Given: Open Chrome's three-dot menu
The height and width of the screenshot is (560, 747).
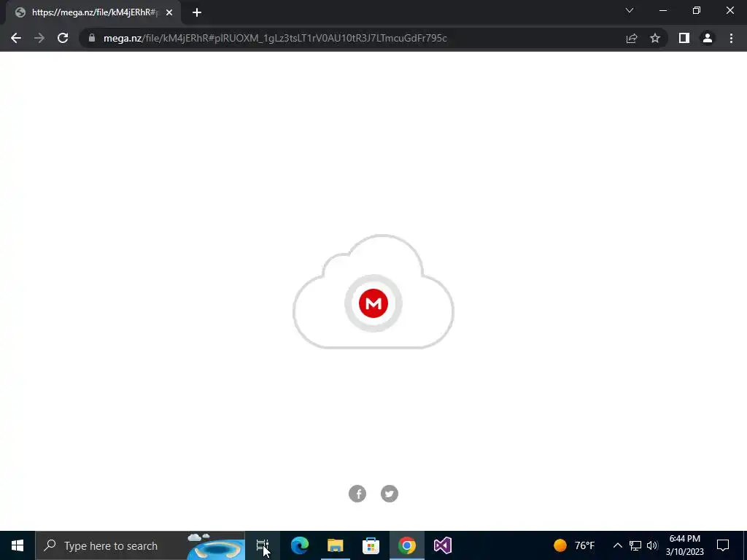Looking at the screenshot, I should 731,38.
